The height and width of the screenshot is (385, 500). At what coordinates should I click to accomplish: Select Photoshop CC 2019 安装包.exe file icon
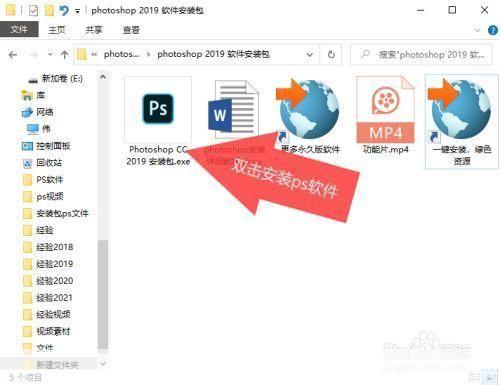point(158,109)
